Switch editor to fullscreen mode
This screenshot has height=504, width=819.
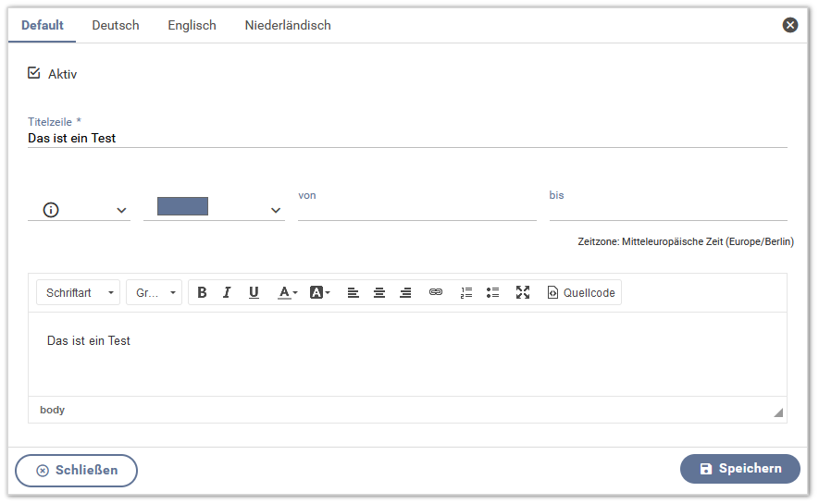tap(523, 292)
